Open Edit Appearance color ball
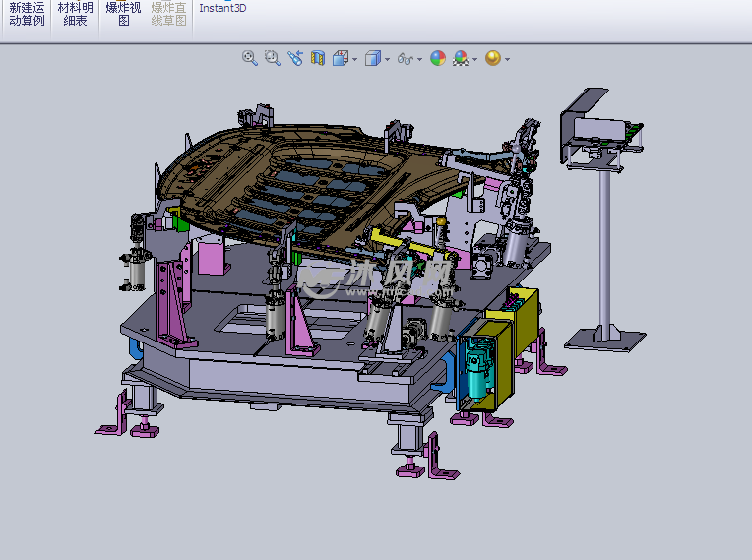 [438, 59]
